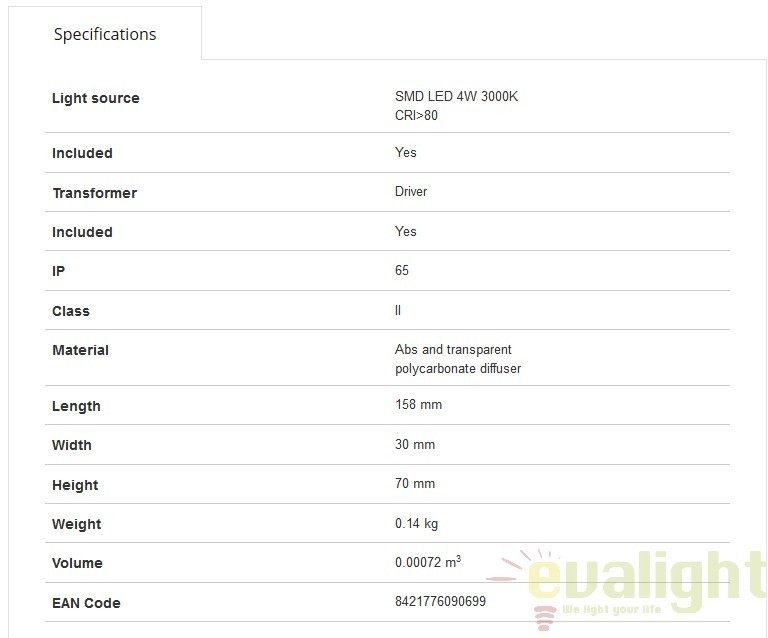Click the Material row label

pyautogui.click(x=80, y=350)
